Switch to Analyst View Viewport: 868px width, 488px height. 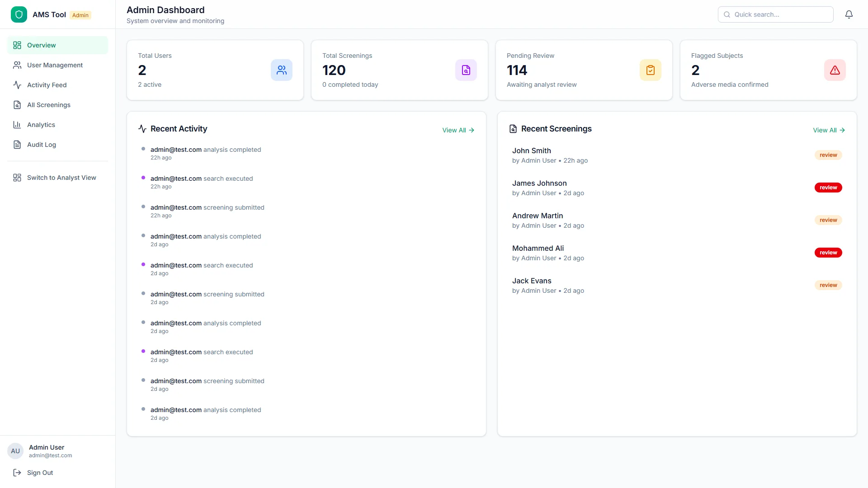coord(57,178)
